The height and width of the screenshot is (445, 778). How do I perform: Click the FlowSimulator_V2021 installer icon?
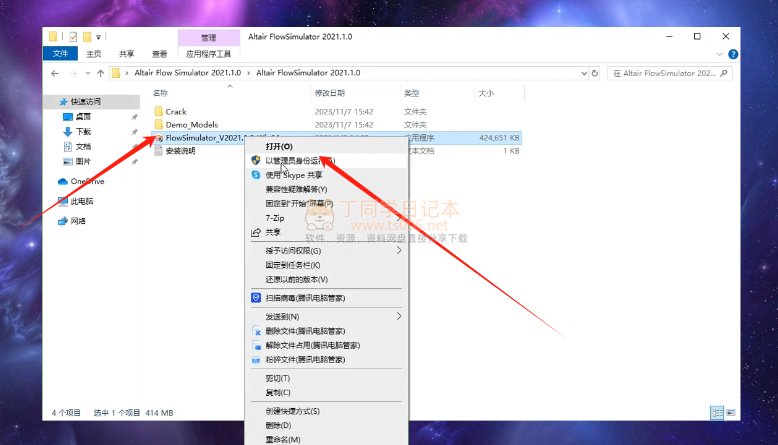coord(159,138)
